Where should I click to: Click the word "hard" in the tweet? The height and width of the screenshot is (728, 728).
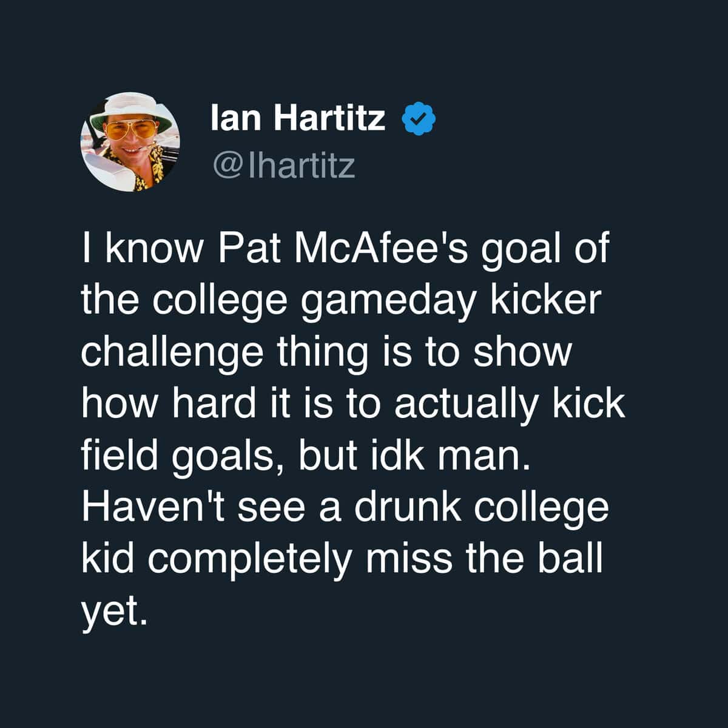pos(213,405)
